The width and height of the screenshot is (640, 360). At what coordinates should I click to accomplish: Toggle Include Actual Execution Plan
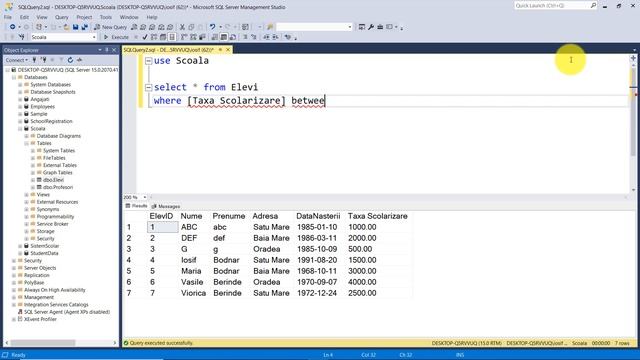point(184,37)
